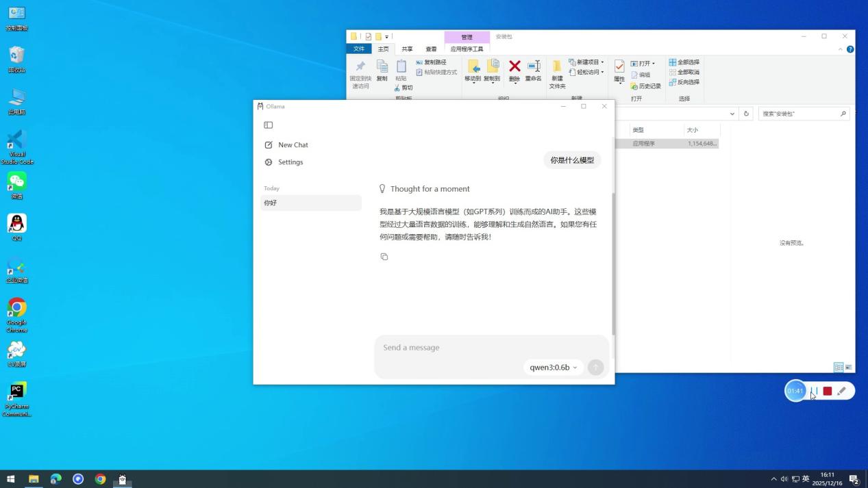Switch to the 共享 ribbon tab
868x488 pixels.
click(x=407, y=49)
